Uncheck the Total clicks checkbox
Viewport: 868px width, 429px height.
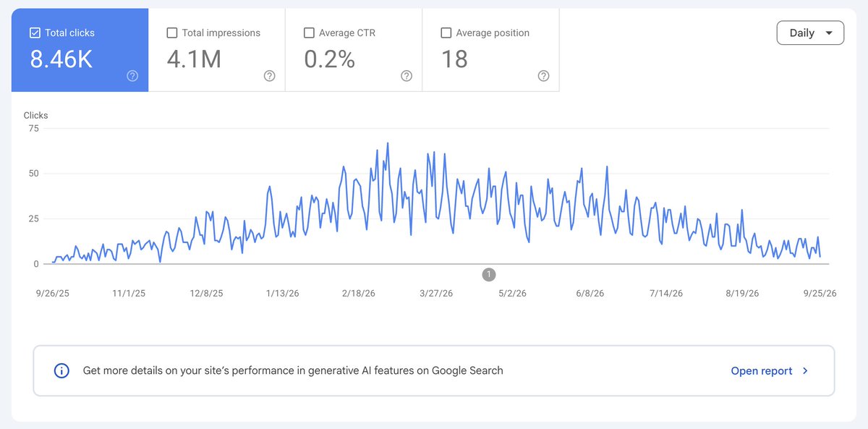35,33
